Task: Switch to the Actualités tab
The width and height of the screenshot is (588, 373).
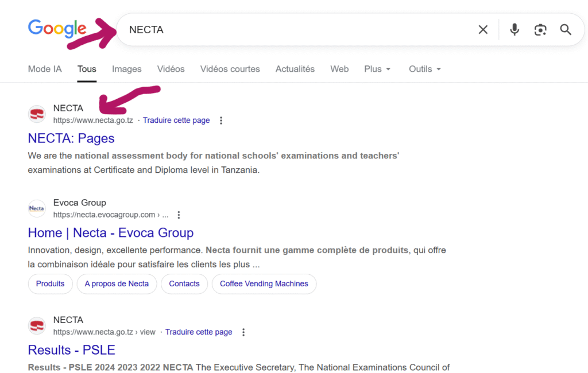Action: pyautogui.click(x=295, y=69)
